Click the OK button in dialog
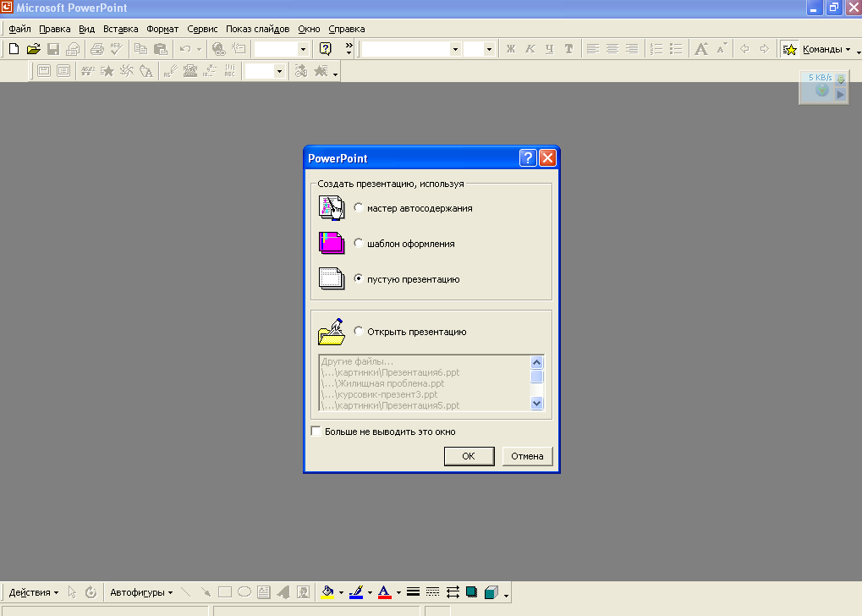Viewport: 862px width, 616px height. click(x=469, y=456)
